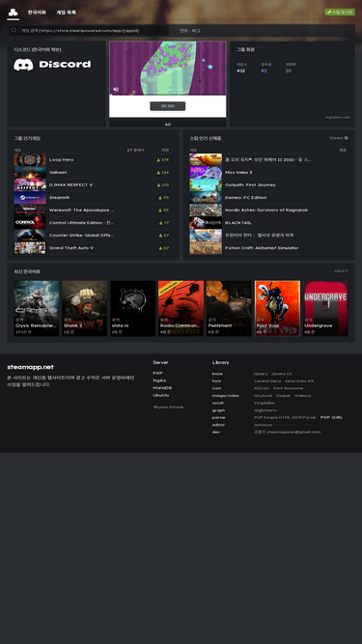362x644 pixels.
Task: Click the Potion Craft thumbnail
Action: click(x=206, y=248)
